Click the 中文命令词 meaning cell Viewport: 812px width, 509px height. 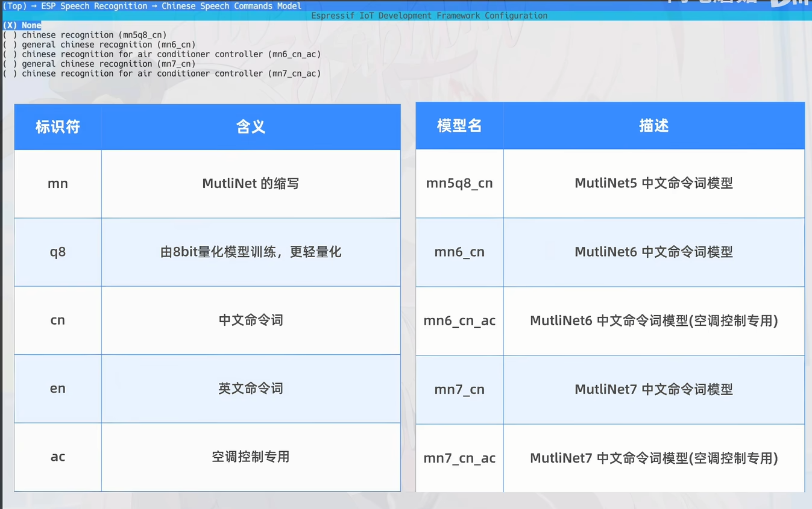(x=251, y=320)
